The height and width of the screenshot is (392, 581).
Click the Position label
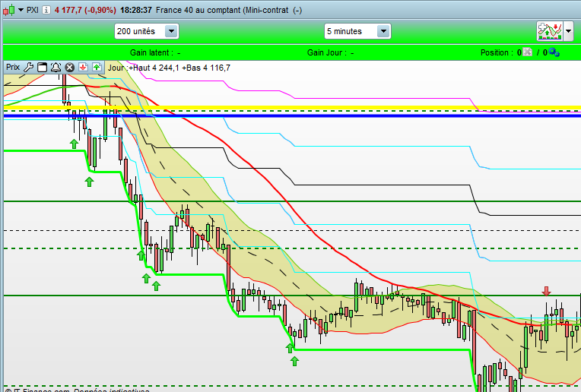coord(497,52)
